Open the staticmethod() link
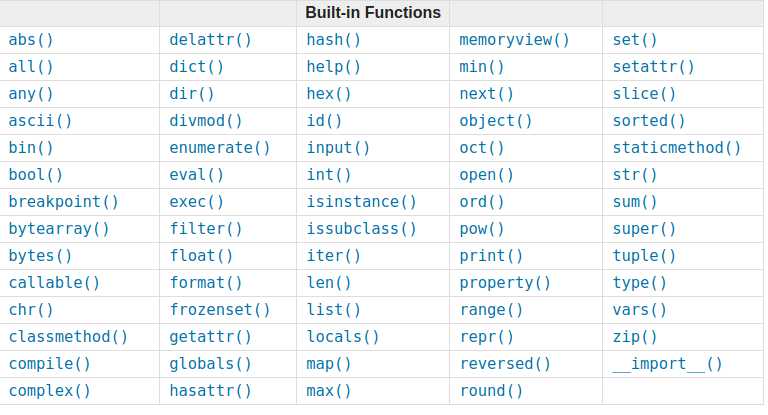Viewport: 768px width, 415px height. [x=677, y=148]
